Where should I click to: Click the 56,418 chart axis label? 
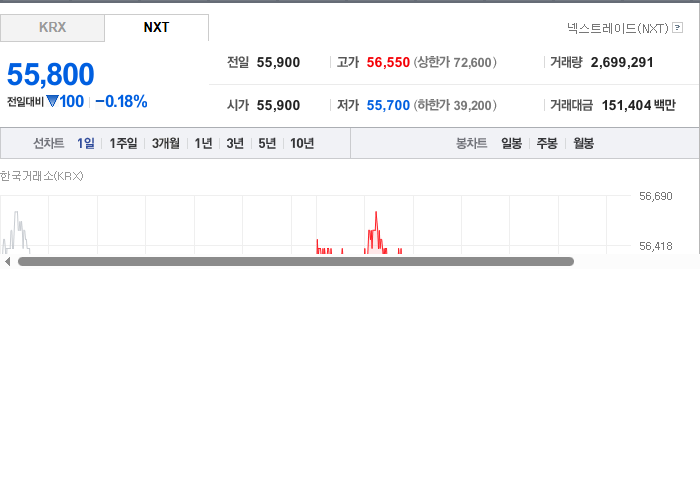click(655, 246)
